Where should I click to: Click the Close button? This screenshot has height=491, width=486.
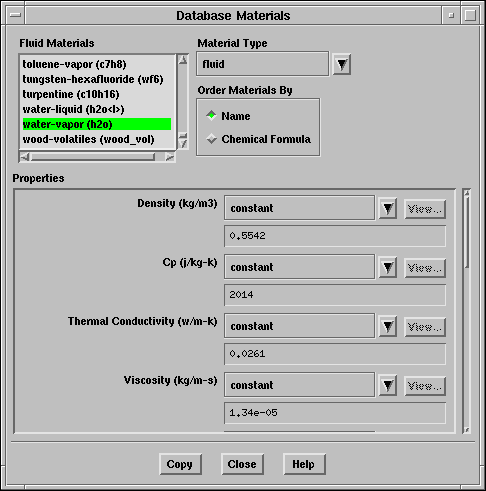[242, 464]
